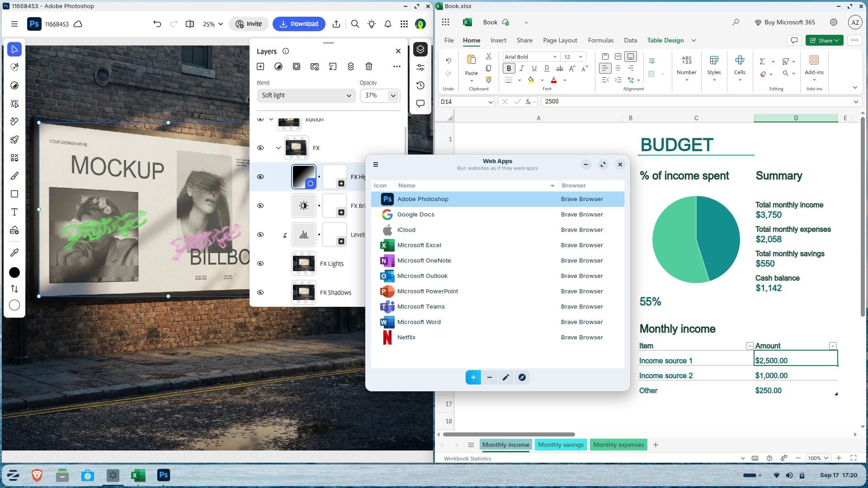Select the Move tool in Photoshop
This screenshot has height=488, width=868.
click(14, 49)
